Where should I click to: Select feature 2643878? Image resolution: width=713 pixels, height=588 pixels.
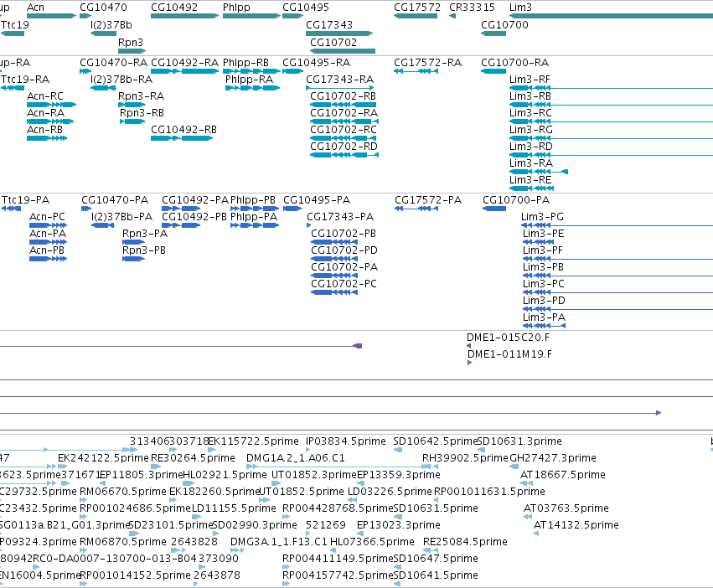(x=217, y=575)
